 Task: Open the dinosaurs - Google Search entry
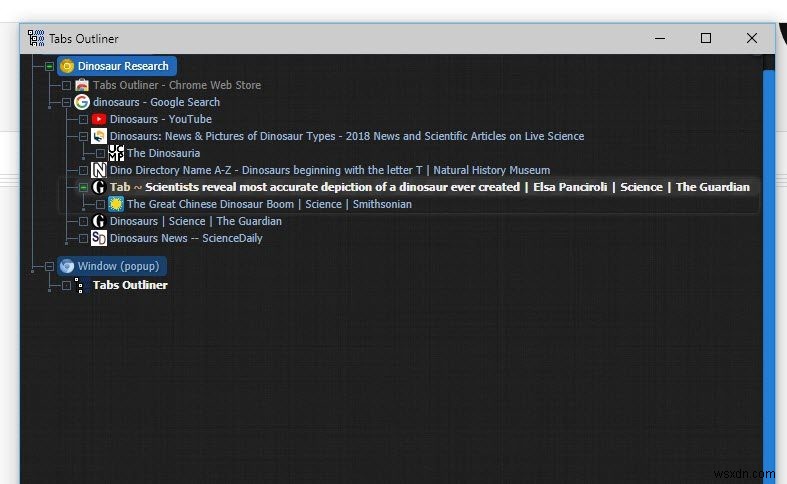[x=156, y=102]
